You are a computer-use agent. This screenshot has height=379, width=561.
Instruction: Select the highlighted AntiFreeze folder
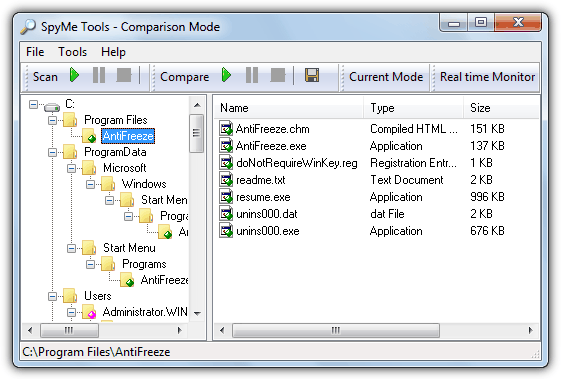[x=128, y=136]
